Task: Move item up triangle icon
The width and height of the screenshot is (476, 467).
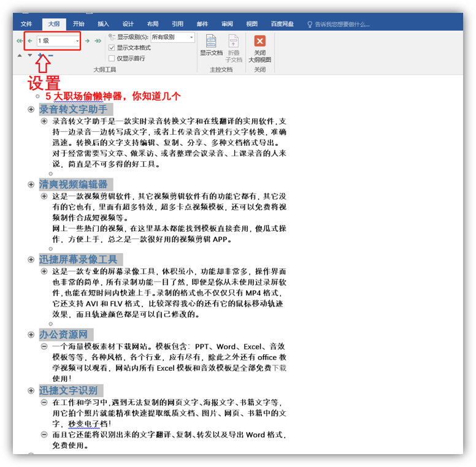Action: [20, 56]
